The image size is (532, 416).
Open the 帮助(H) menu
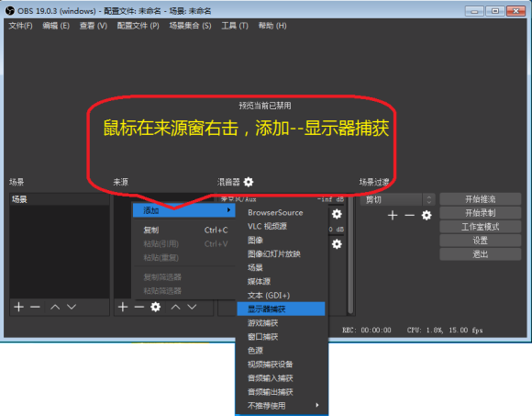(272, 26)
